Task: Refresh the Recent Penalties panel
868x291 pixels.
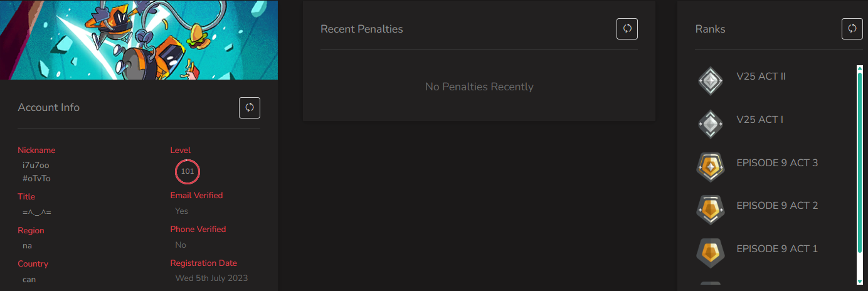Action: (627, 29)
